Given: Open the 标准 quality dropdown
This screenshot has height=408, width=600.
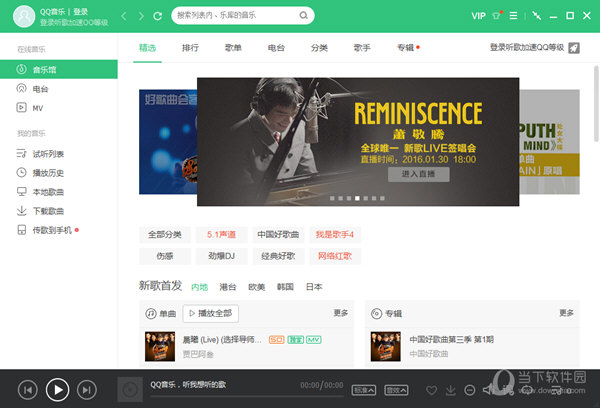Looking at the screenshot, I should (364, 390).
